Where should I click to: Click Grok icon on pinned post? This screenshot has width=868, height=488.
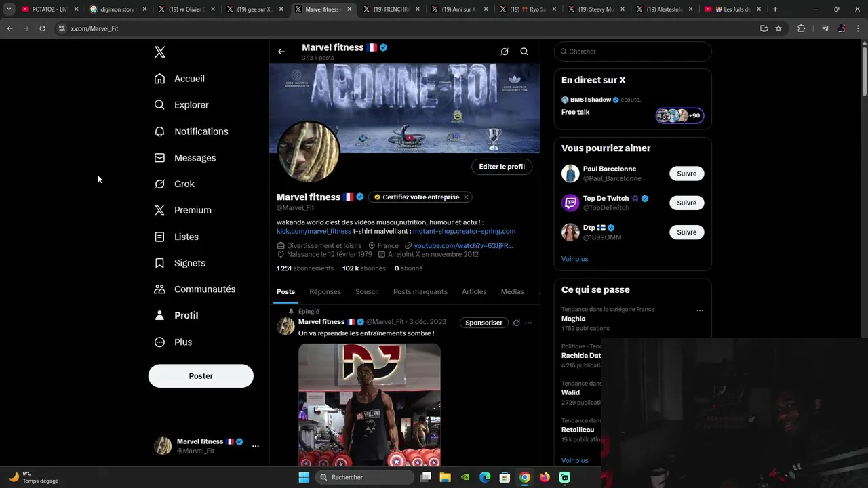[517, 323]
